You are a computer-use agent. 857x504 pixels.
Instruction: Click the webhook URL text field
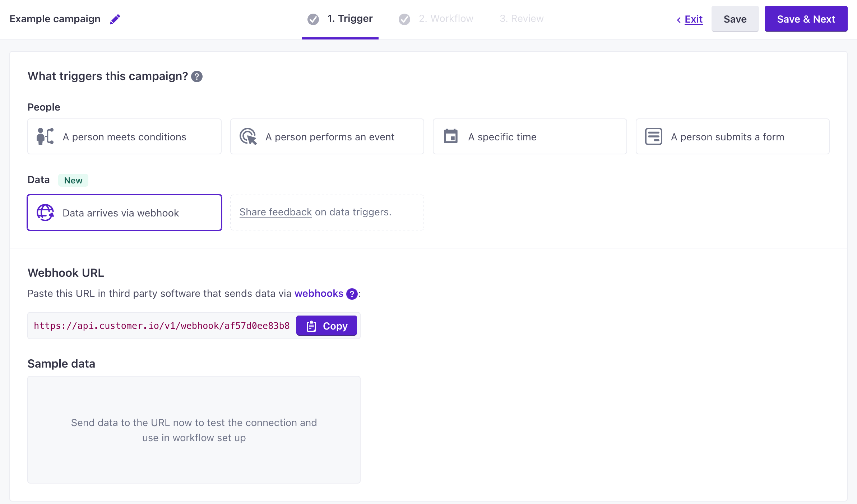(162, 326)
